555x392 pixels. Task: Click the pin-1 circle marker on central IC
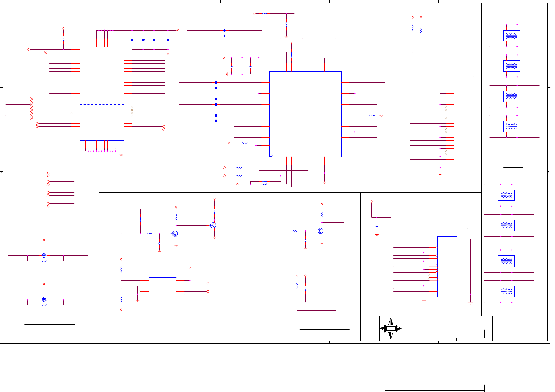pyautogui.click(x=271, y=155)
